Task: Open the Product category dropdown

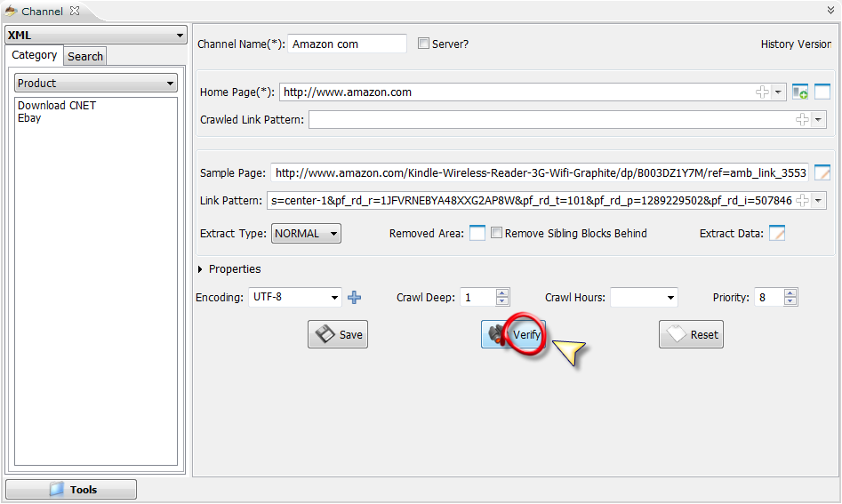Action: click(96, 84)
